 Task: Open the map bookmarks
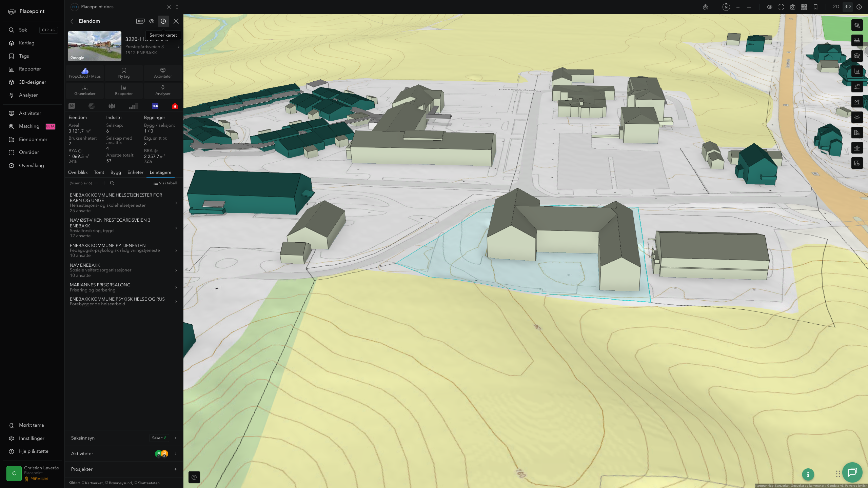(x=816, y=7)
